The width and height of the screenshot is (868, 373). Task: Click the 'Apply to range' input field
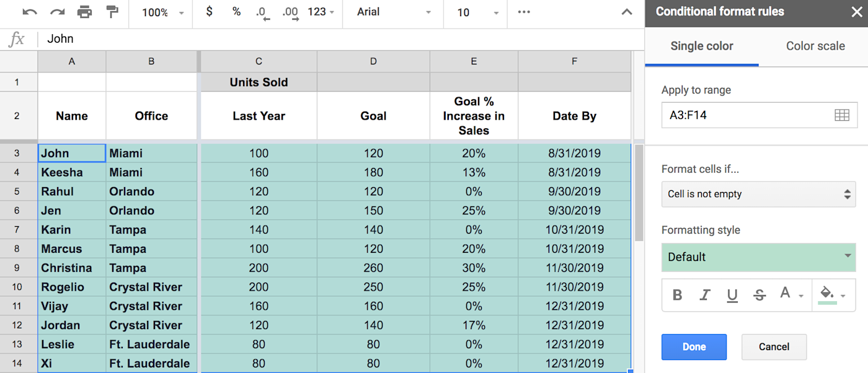pyautogui.click(x=744, y=115)
